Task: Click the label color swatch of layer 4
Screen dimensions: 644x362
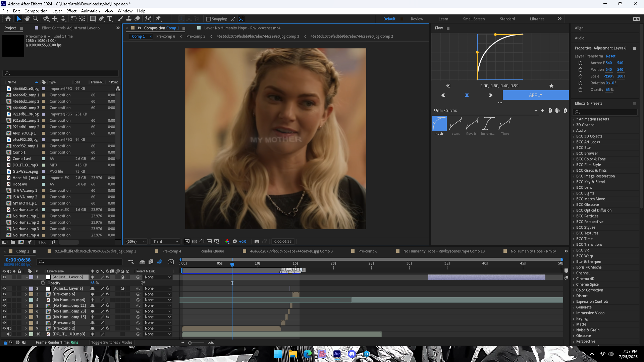Action: [31, 300]
